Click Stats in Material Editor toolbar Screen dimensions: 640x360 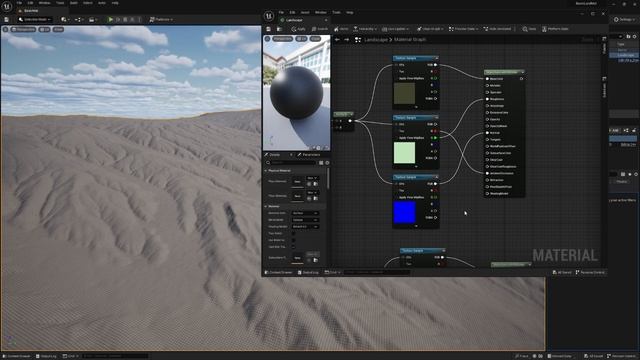coord(529,29)
